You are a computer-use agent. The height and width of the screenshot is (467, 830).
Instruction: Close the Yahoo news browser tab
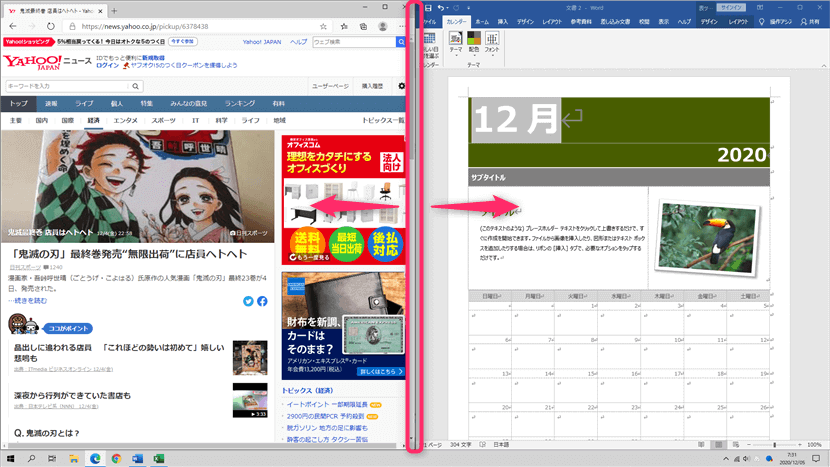point(100,10)
